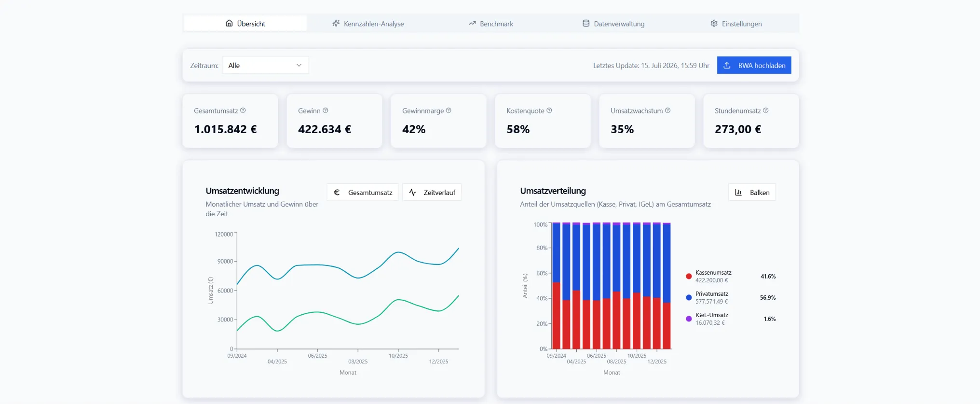Click the IGeL-Umsatz legend label
Viewport: 980px width, 404px height.
pyautogui.click(x=712, y=315)
